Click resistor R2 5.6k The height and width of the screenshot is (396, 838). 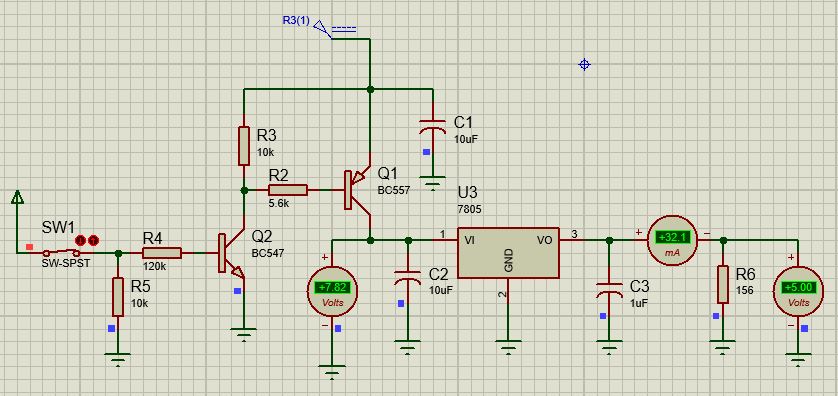288,190
